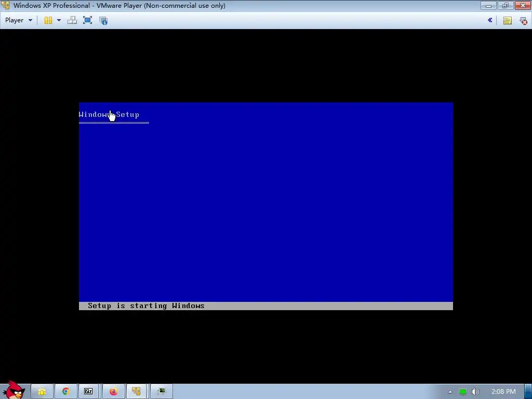Switch to VMware Player taskbar button
The height and width of the screenshot is (399, 532).
pyautogui.click(x=137, y=392)
